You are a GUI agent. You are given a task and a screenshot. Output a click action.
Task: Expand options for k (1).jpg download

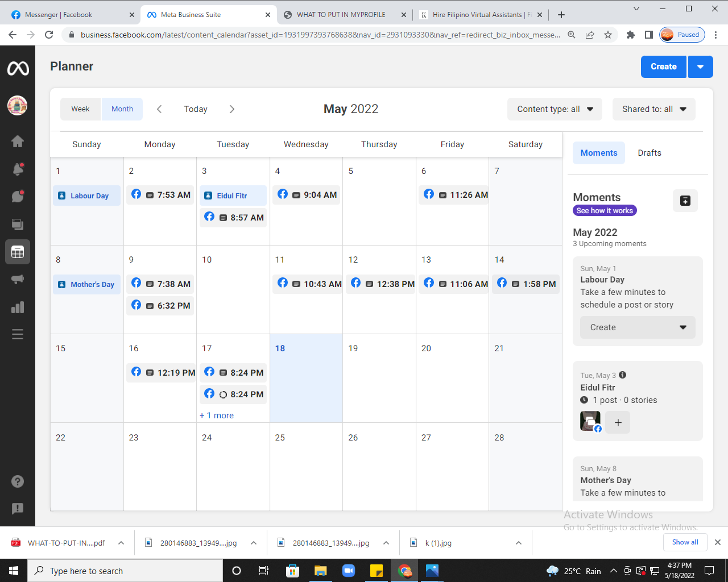[519, 543]
